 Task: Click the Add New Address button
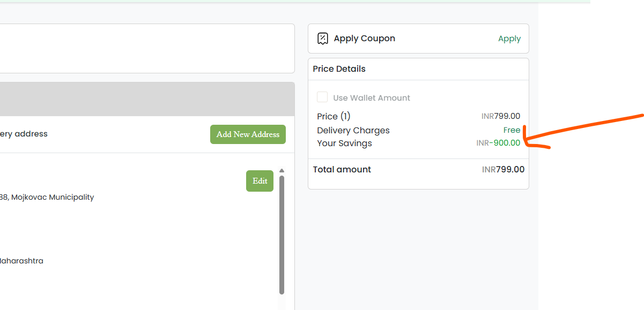coord(248,134)
